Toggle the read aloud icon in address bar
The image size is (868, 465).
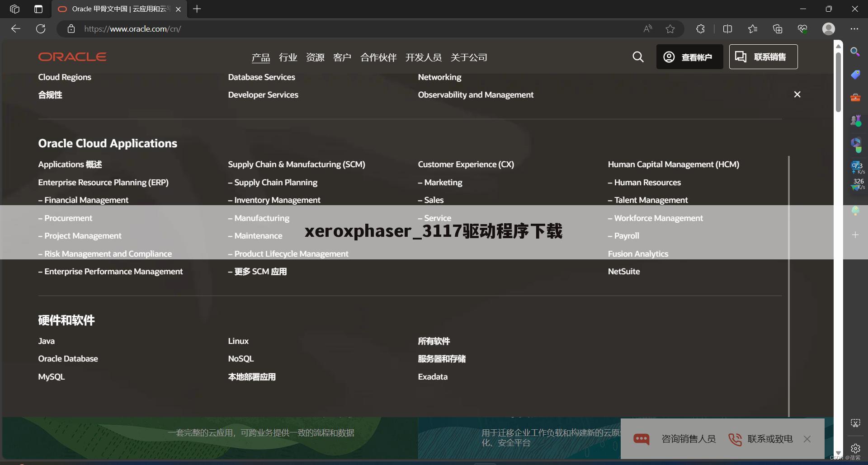point(648,29)
